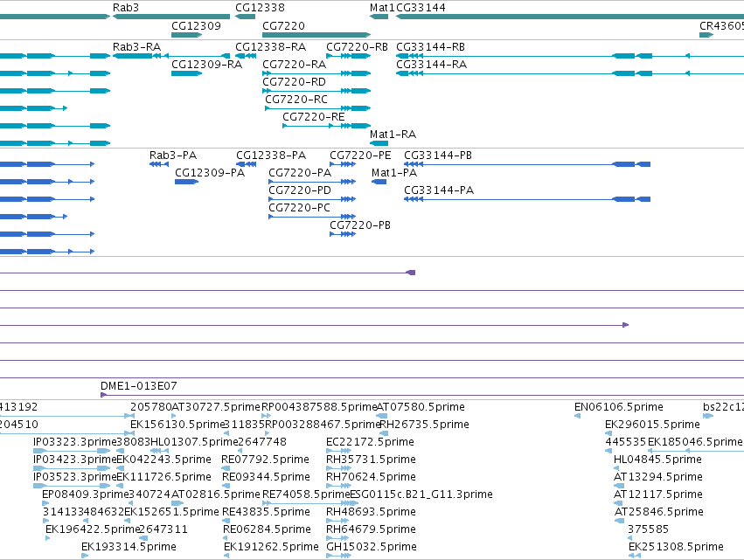Viewport: 744px width, 560px height.
Task: Select the CG7220-PA protein label
Action: point(300,173)
